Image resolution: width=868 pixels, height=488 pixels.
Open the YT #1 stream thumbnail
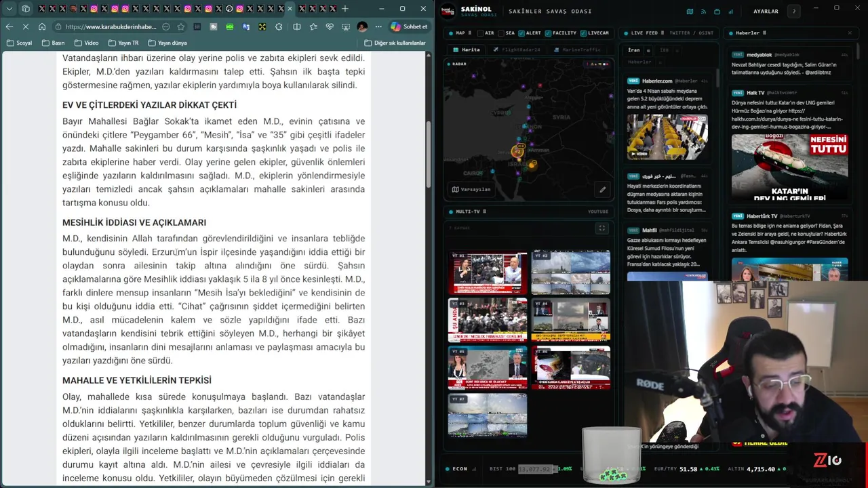click(x=488, y=272)
